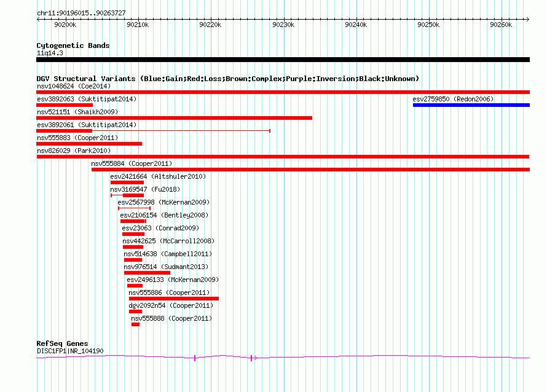
Task: Click the red bar under nsv555884
Action: click(x=310, y=170)
